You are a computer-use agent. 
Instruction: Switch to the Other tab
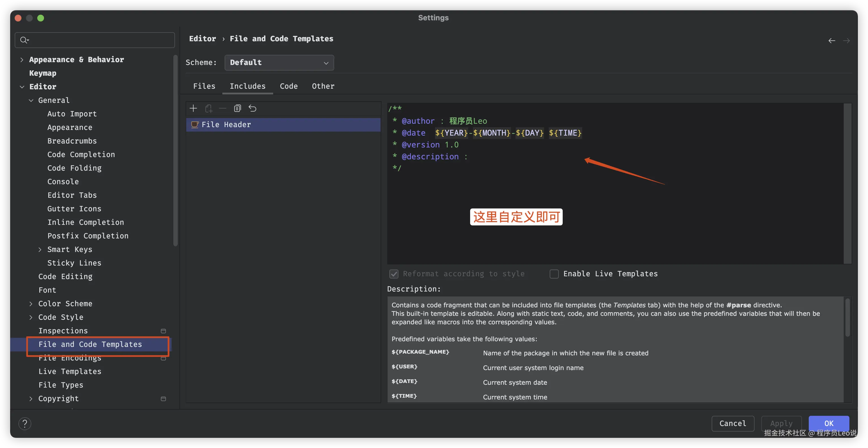tap(323, 86)
